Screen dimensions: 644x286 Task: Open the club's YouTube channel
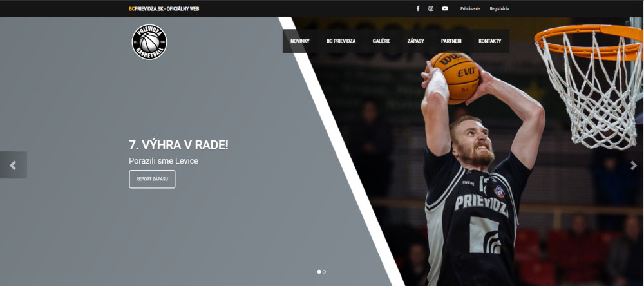445,8
